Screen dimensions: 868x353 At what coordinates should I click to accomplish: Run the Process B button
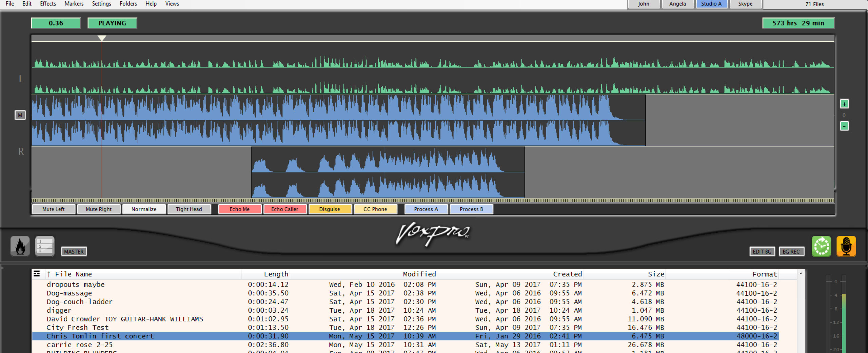471,209
